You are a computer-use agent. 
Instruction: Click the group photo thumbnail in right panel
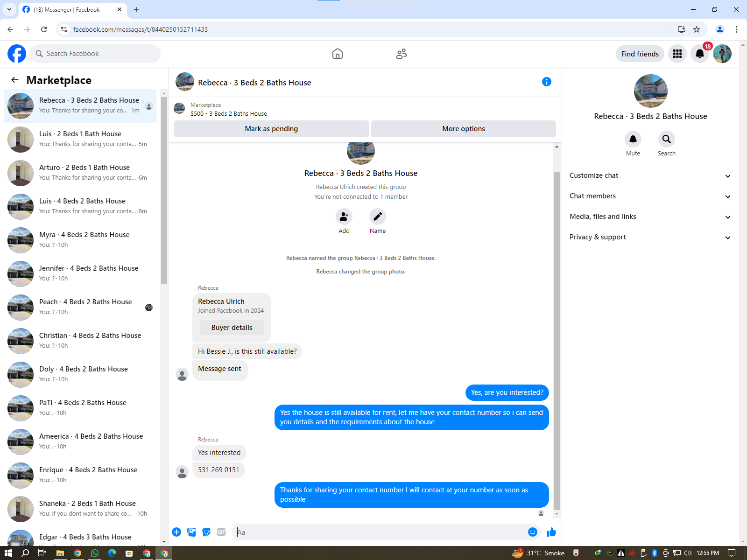[x=650, y=91]
